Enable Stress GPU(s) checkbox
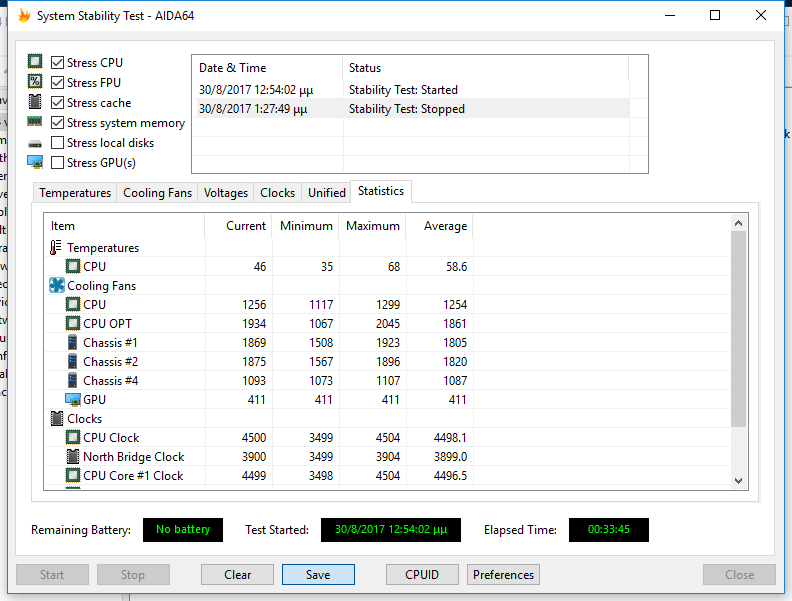792x601 pixels. point(58,163)
